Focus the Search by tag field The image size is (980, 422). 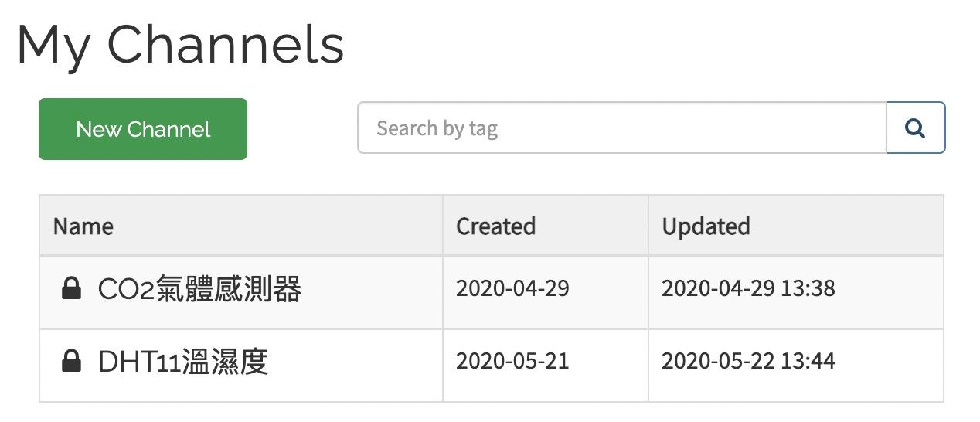pos(622,128)
